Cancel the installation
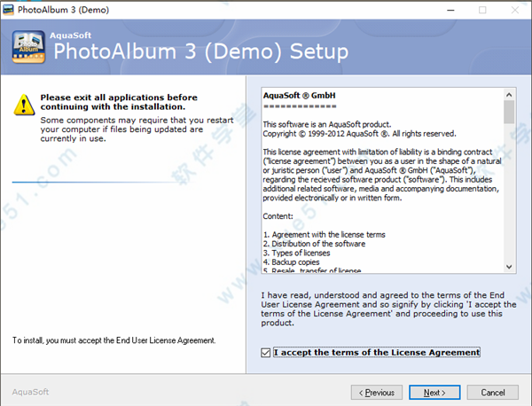This screenshot has width=532, height=406. [x=493, y=393]
